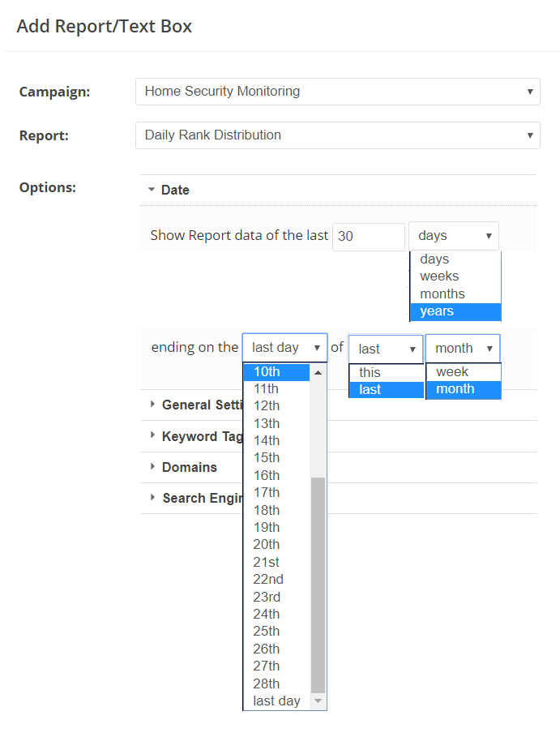Choose 'last day' option at list bottom
The image size is (560, 737).
(276, 701)
